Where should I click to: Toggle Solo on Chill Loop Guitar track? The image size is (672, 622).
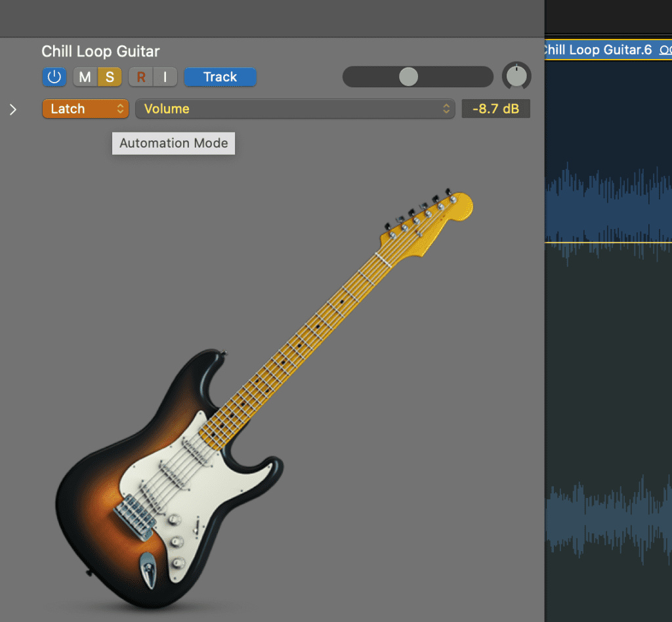point(110,77)
